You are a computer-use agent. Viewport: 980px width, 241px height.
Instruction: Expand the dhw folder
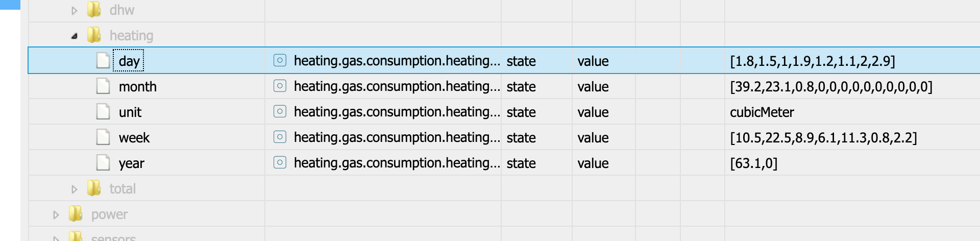point(75,10)
